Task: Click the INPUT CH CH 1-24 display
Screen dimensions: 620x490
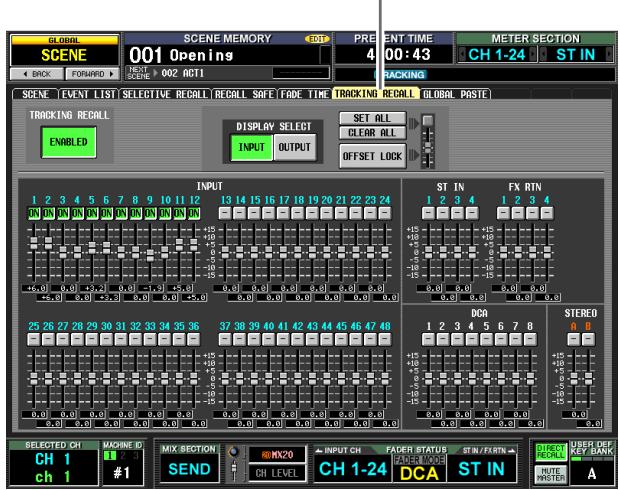Action: pos(353,469)
